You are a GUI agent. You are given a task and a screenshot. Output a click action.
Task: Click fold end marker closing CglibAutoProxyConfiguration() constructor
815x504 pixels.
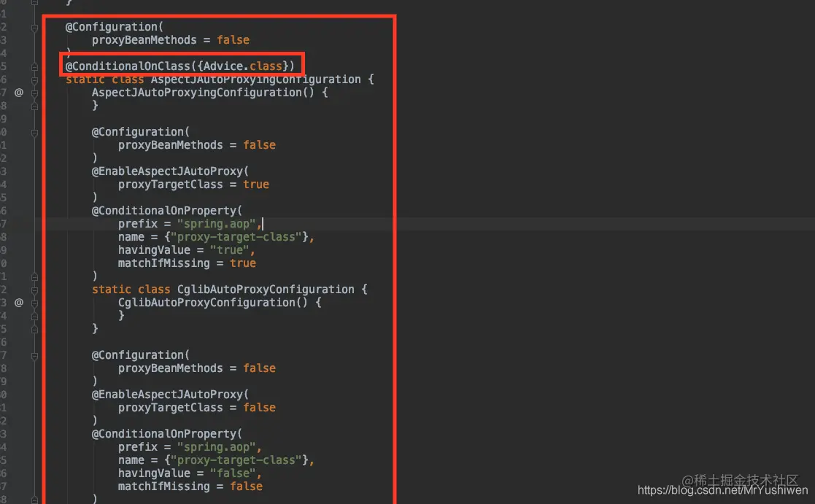click(34, 317)
